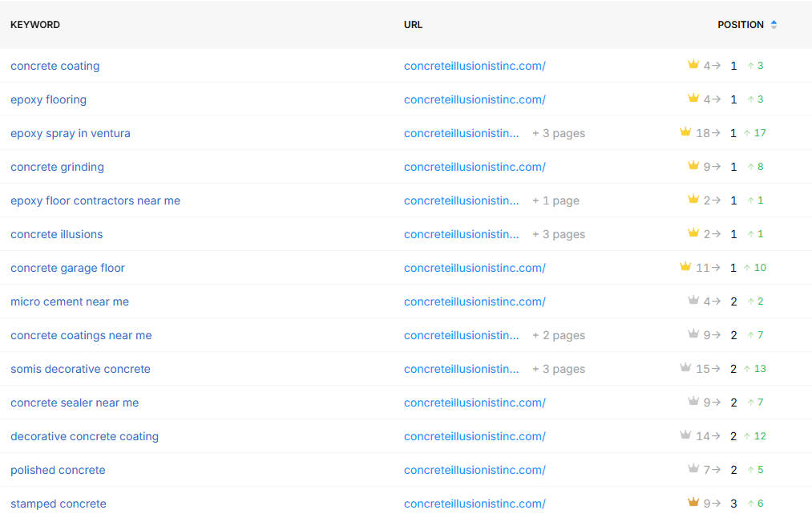Expand + 1 page for epoxy floor contractors
This screenshot has height=518, width=812.
[555, 200]
